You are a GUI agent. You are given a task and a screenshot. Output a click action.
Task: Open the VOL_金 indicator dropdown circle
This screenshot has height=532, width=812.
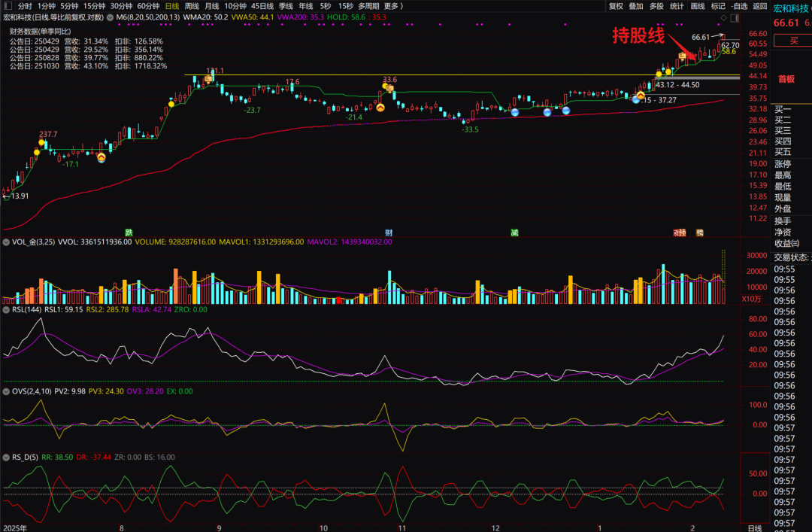(6, 242)
